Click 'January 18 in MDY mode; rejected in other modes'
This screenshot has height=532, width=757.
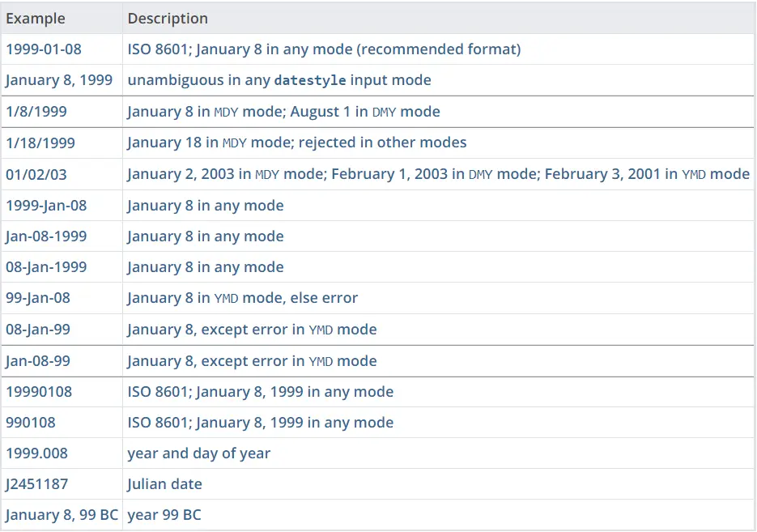pyautogui.click(x=297, y=143)
